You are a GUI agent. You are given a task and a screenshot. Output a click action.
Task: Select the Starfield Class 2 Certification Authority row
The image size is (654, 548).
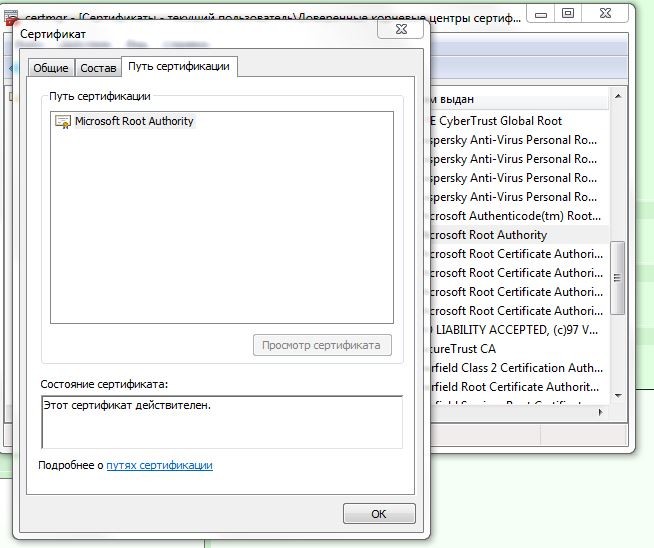[x=519, y=368]
